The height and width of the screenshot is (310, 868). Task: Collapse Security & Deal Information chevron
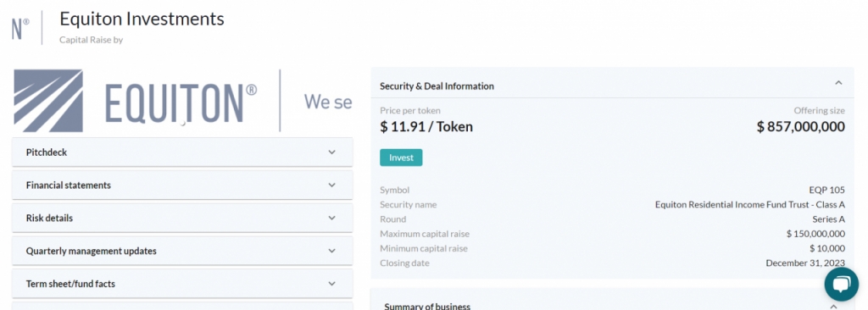coord(838,83)
